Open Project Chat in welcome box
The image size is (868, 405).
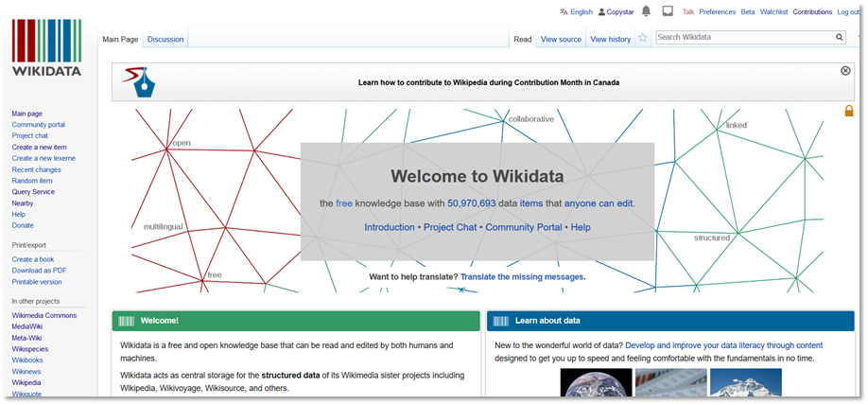(x=450, y=227)
